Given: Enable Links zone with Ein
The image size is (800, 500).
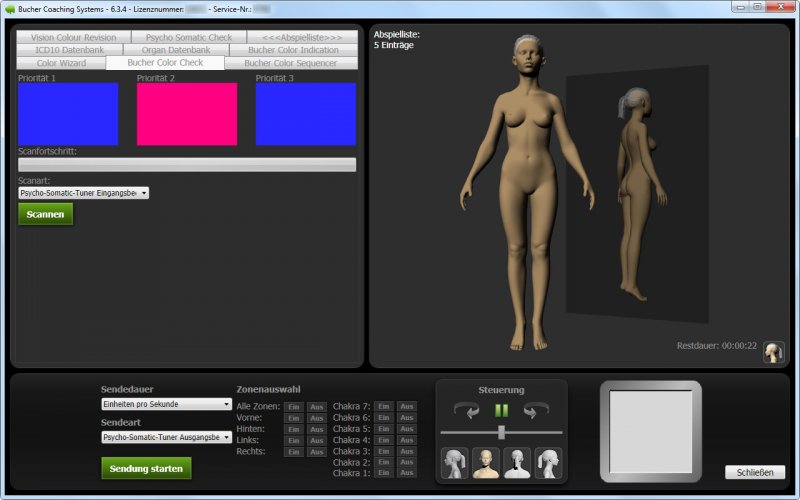Looking at the screenshot, I should click(x=294, y=440).
